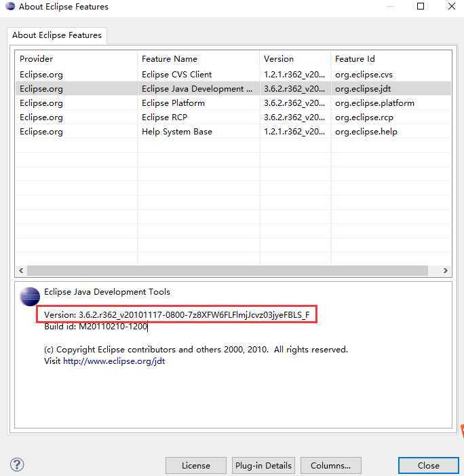Open the http://www.eclipse.org/jdt link
Image resolution: width=464 pixels, height=476 pixels.
[x=114, y=361]
